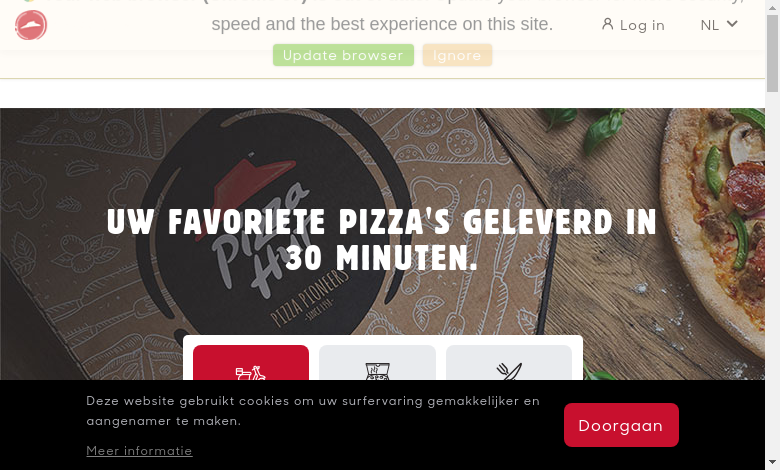Click the scrollbar up arrow
The image size is (780, 470).
(773, 6)
